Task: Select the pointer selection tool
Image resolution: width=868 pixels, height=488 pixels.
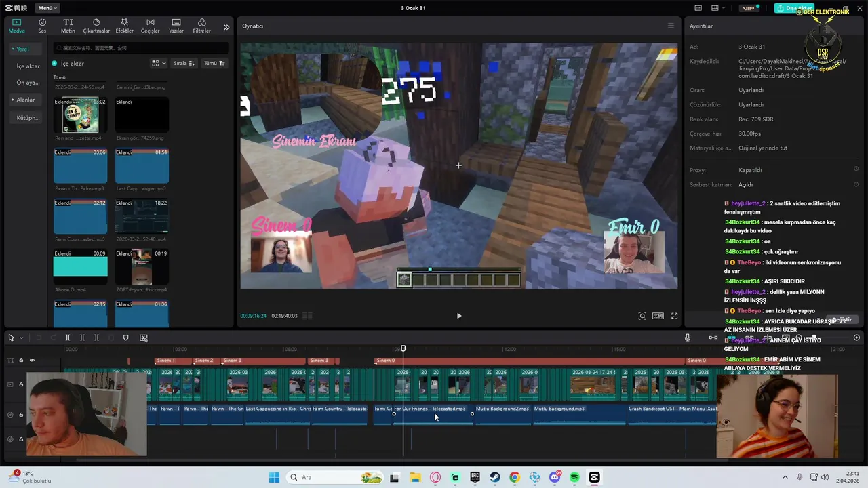Action: 11,338
